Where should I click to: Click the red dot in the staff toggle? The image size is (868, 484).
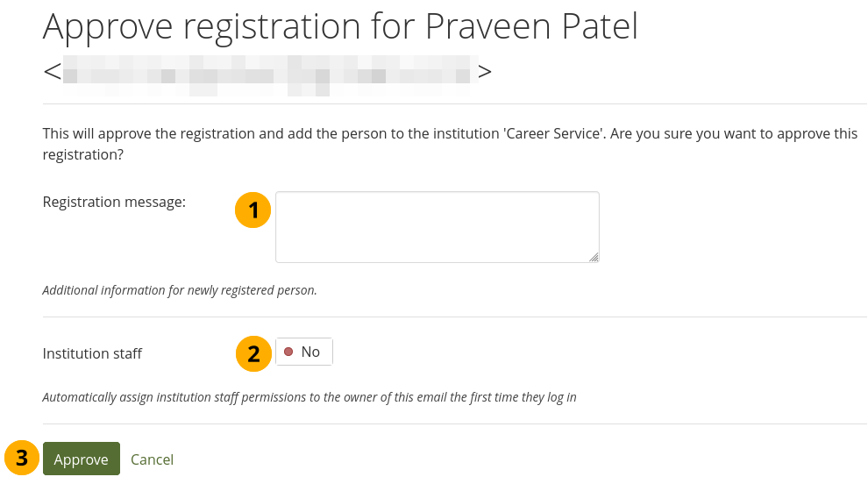(x=288, y=352)
